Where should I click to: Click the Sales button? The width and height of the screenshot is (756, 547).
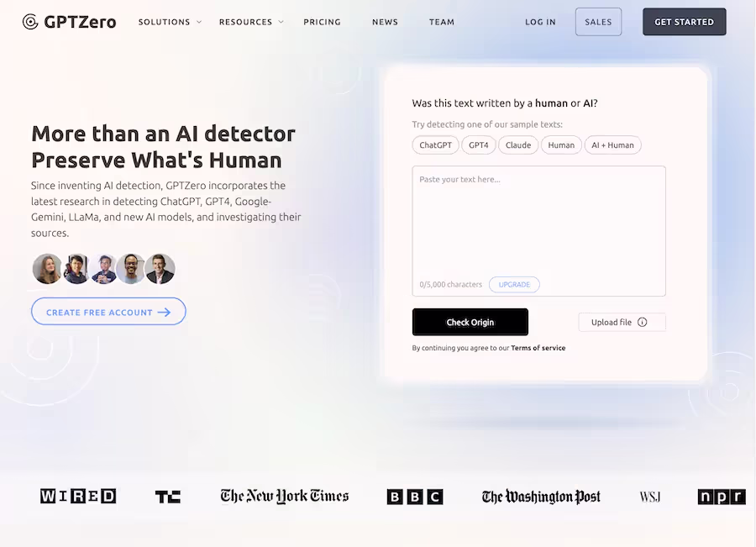coord(598,22)
